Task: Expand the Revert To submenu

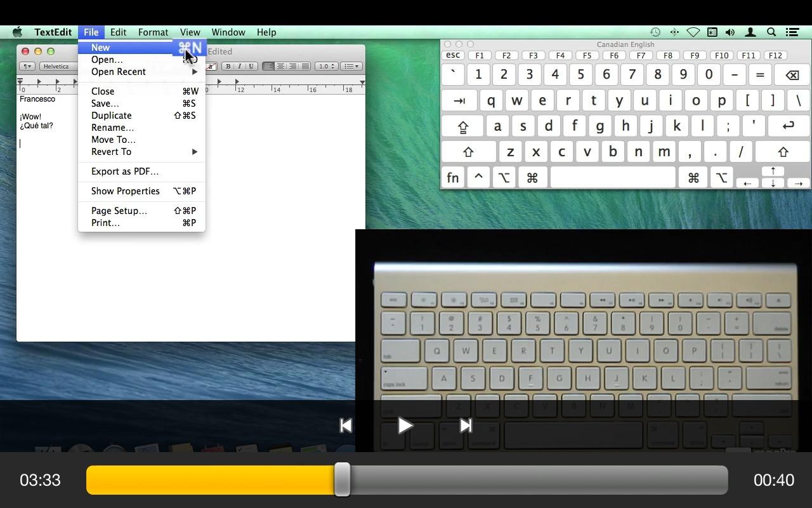Action: [x=141, y=152]
